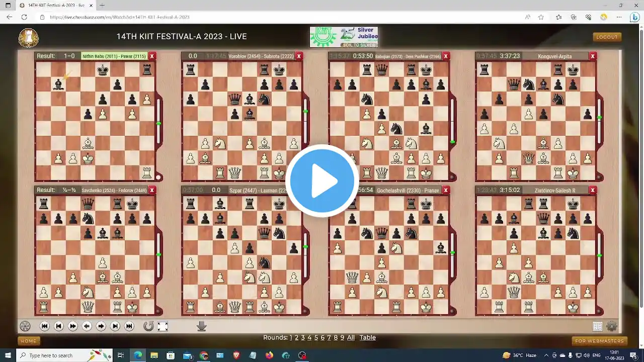
Task: Close the Konguvel-Arpita board
Action: click(x=593, y=56)
